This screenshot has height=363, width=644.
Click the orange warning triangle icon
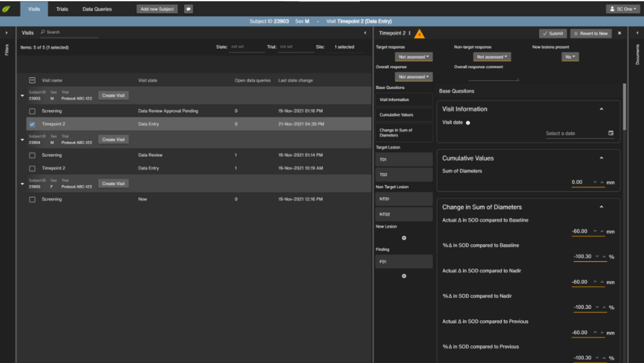[419, 34]
